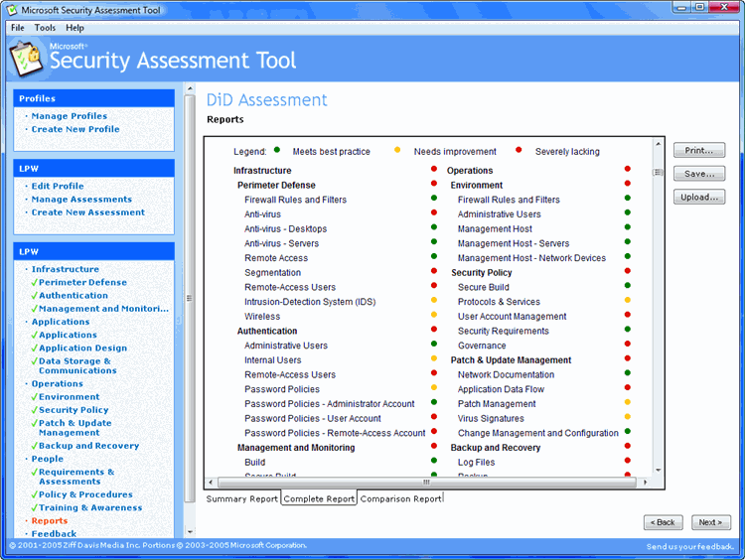Open Policy & Procedures section
Image resolution: width=745 pixels, height=560 pixels.
point(85,494)
